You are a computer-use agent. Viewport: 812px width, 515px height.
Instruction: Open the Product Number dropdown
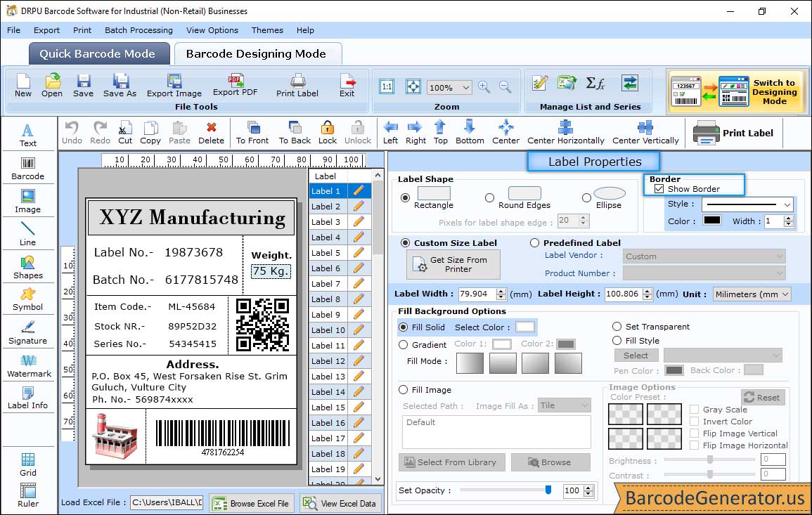pyautogui.click(x=704, y=273)
